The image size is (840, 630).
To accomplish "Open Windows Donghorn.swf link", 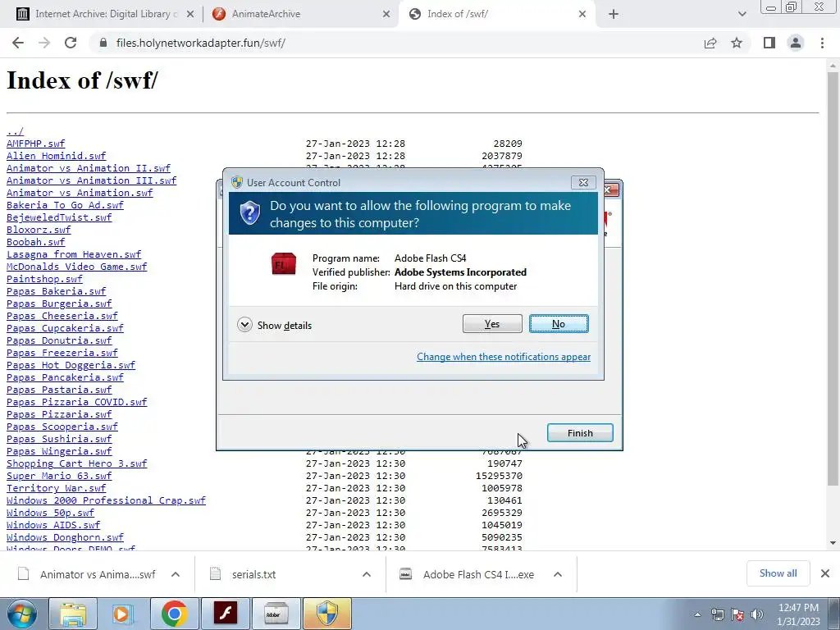I will pos(65,538).
